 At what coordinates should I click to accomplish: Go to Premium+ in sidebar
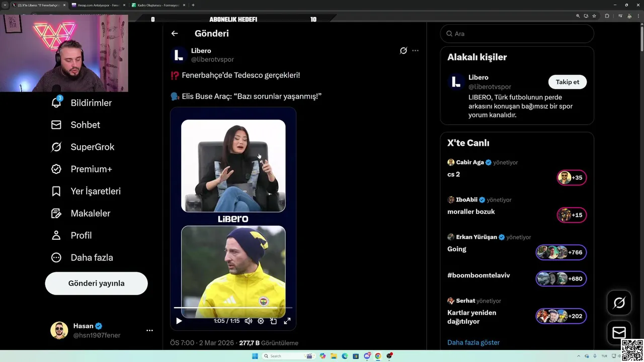pyautogui.click(x=82, y=169)
